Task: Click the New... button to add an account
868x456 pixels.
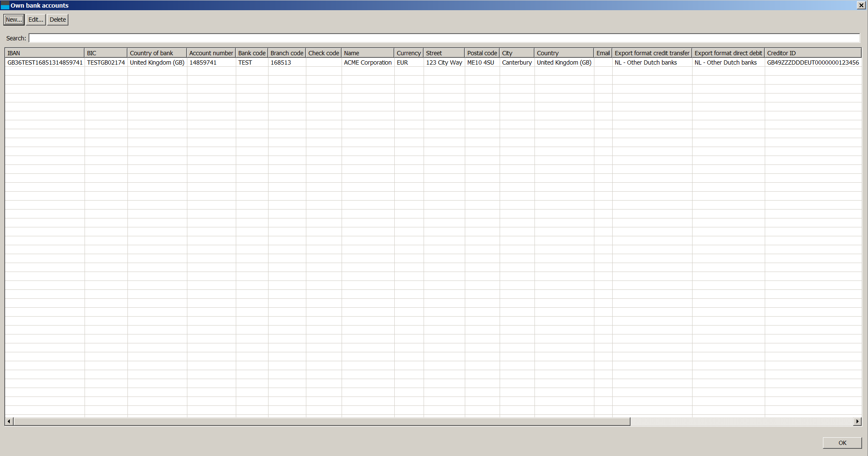Action: (x=14, y=20)
